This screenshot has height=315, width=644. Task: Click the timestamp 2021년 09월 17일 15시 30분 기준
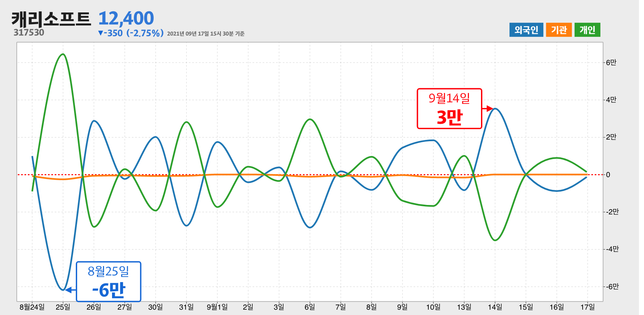point(206,34)
